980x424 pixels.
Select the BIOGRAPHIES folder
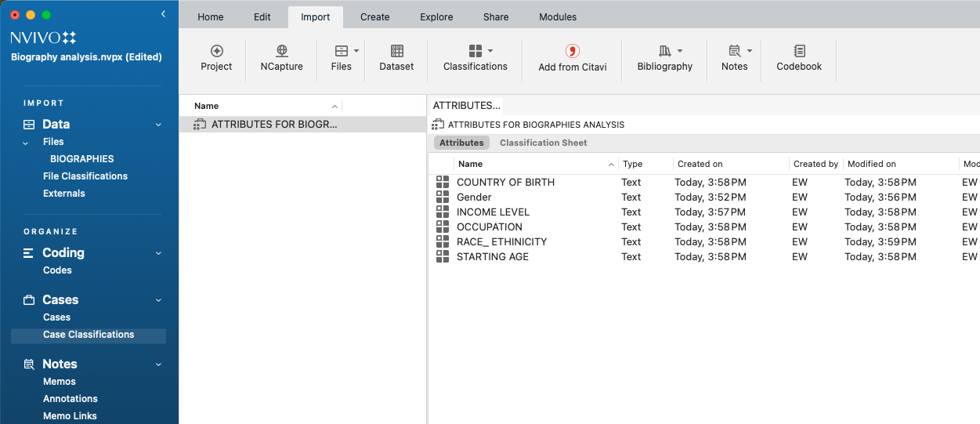coord(81,159)
